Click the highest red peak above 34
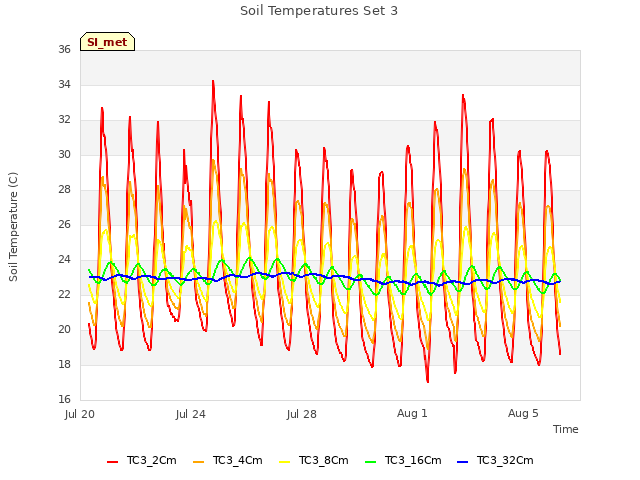640x480 pixels. tap(213, 82)
